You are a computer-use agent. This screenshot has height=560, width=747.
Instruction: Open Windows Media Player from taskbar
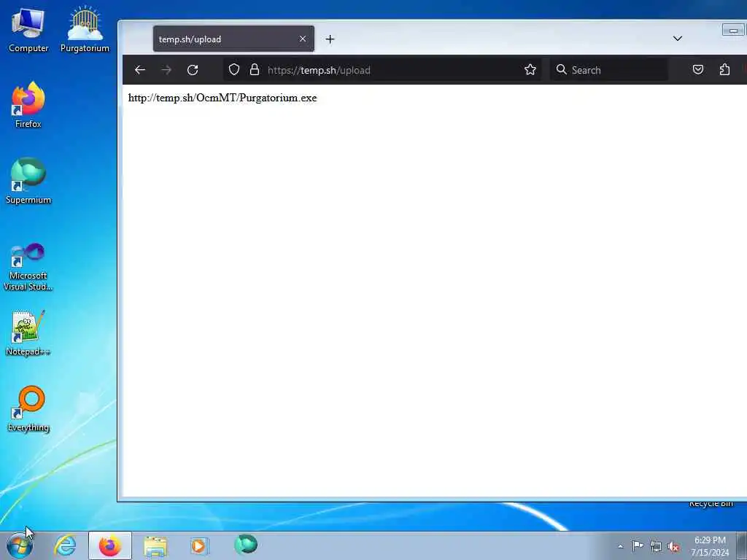coord(198,545)
